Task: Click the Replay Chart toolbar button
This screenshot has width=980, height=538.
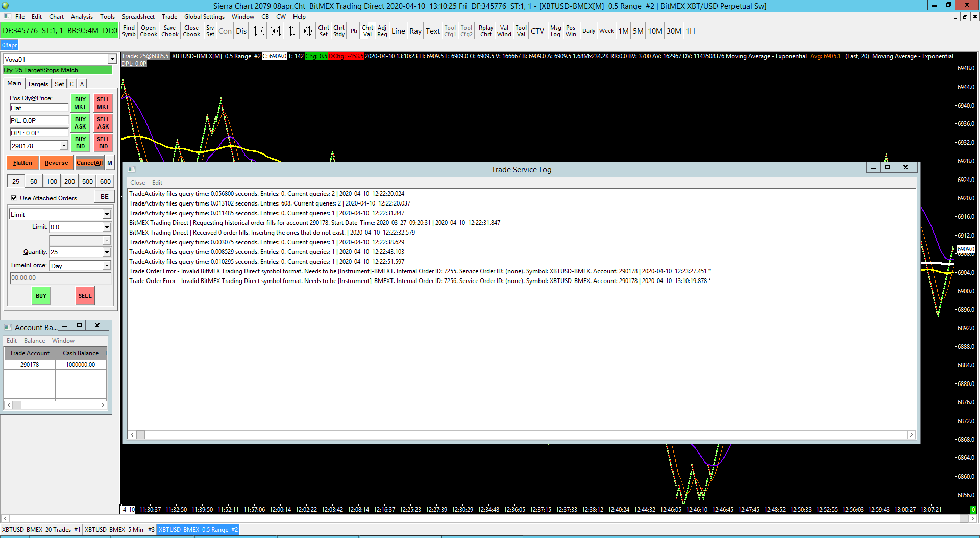Action: 486,31
